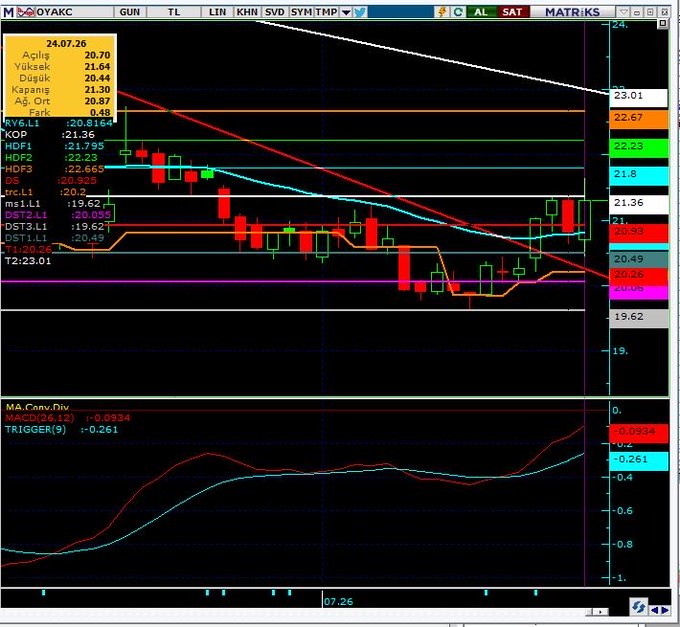Click the OYAKC symbol field
The width and height of the screenshot is (680, 627).
[74, 12]
